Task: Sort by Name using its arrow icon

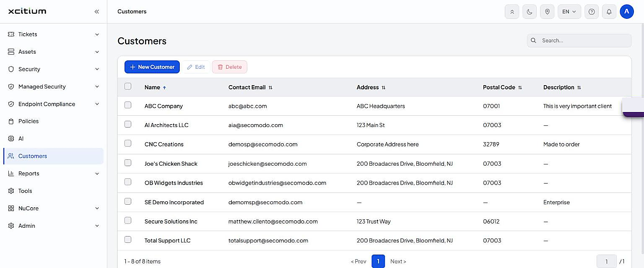Action: [164, 88]
